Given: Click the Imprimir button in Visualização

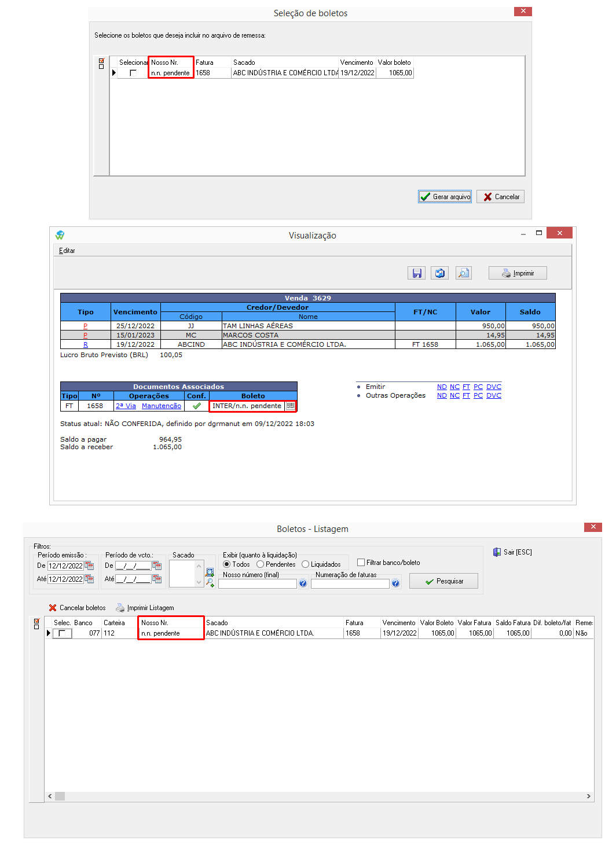Looking at the screenshot, I should [518, 273].
